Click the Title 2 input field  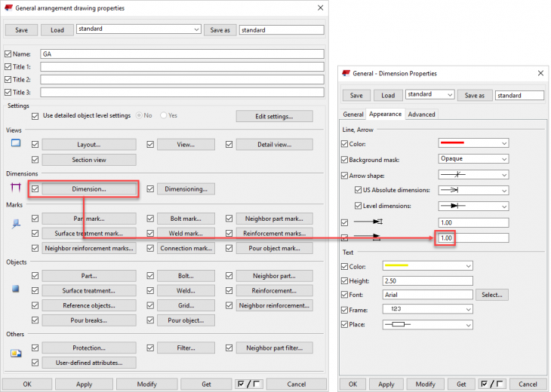click(182, 80)
